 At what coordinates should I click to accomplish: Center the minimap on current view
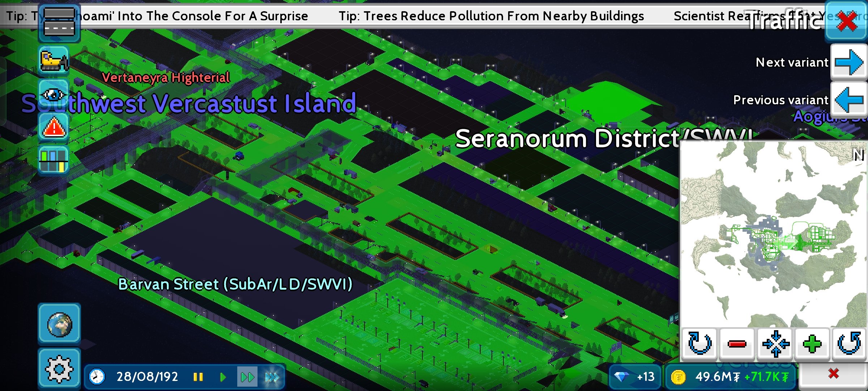775,344
